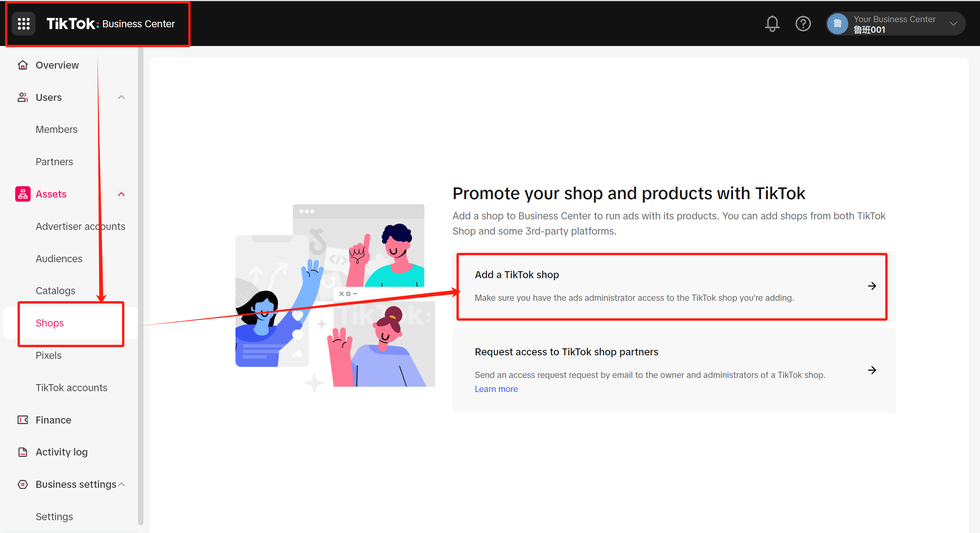
Task: Collapse the Business settings chevron
Action: 121,484
